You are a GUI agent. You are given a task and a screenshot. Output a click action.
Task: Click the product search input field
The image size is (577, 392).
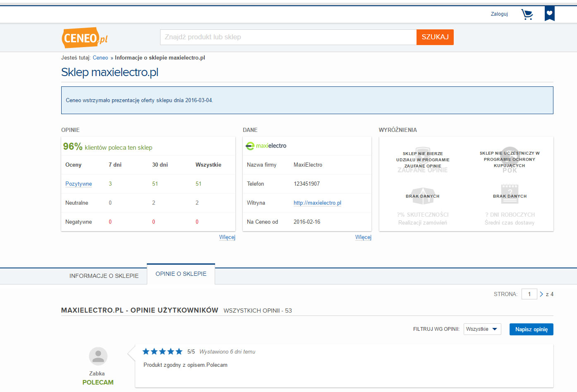point(288,37)
